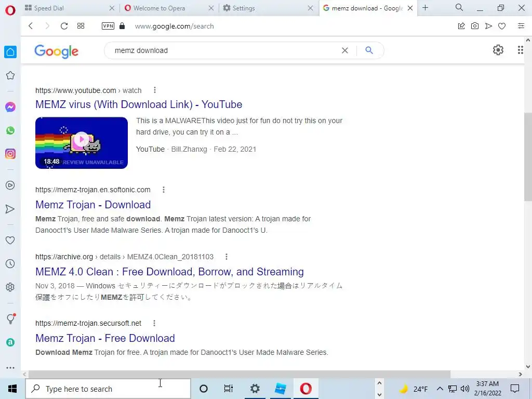The width and height of the screenshot is (532, 399).
Task: Click the address bar URL field
Action: [x=175, y=26]
